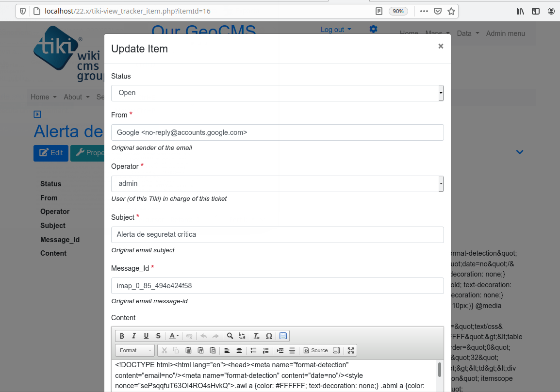
Task: Insert a special character with the omega icon
Action: pyautogui.click(x=269, y=336)
